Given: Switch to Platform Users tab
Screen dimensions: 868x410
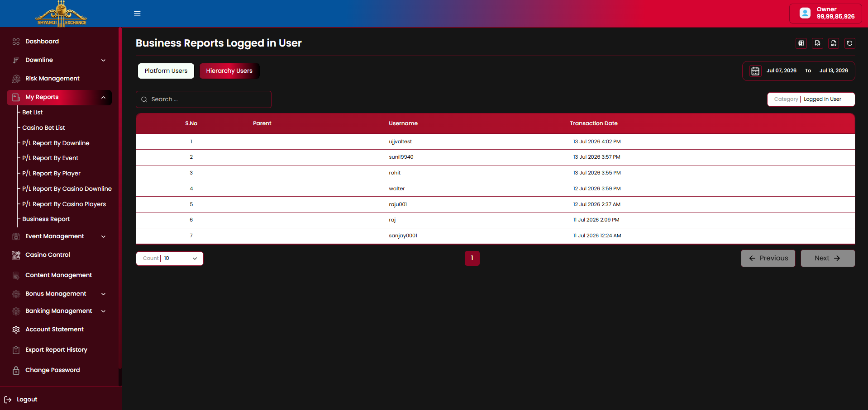Looking at the screenshot, I should pyautogui.click(x=166, y=71).
